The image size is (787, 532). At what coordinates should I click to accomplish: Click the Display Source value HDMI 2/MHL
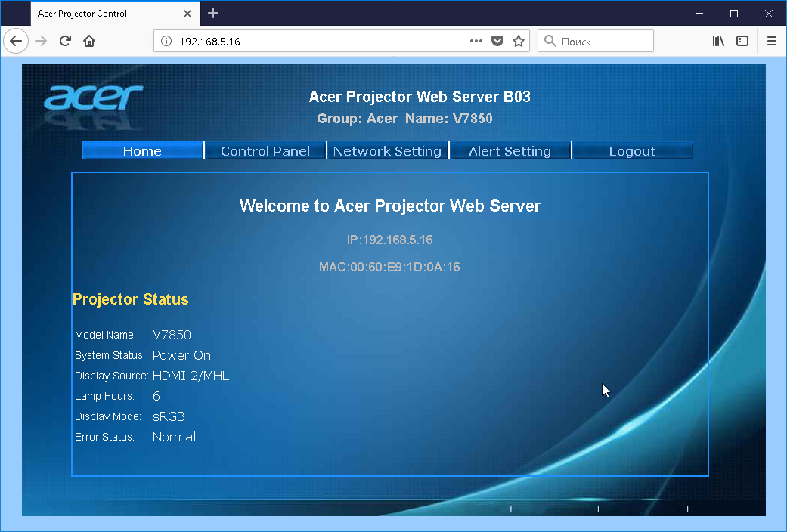pos(191,376)
